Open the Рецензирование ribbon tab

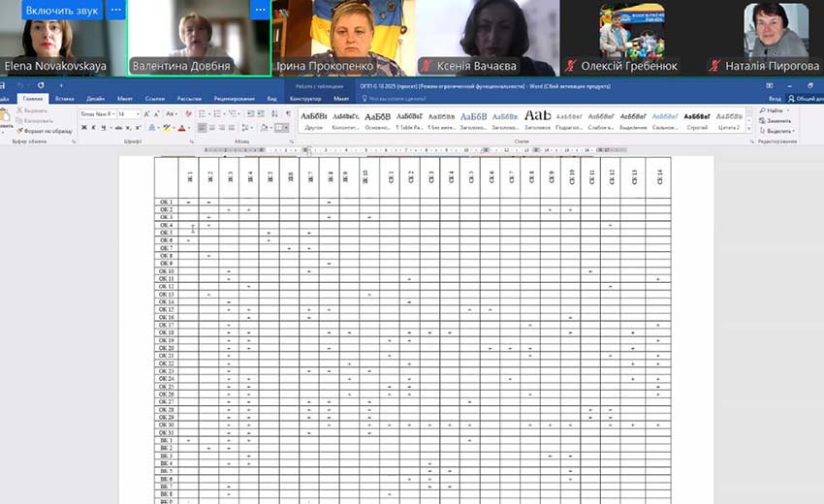coord(235,98)
